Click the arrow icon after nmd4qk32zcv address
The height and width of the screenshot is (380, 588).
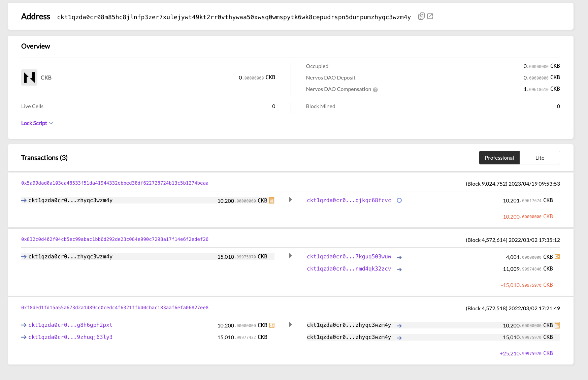(x=399, y=269)
